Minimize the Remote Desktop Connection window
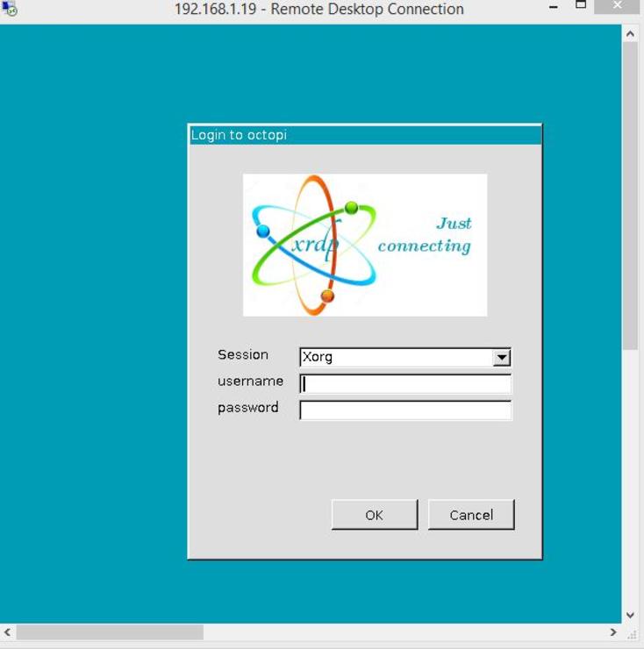Screen dimensions: 644x649 click(x=554, y=8)
